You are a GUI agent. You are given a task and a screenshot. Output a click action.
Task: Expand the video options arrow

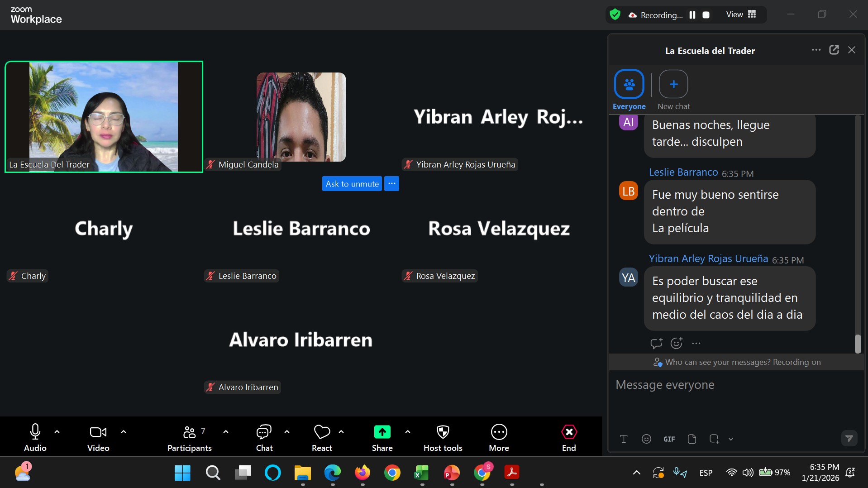pos(124,432)
